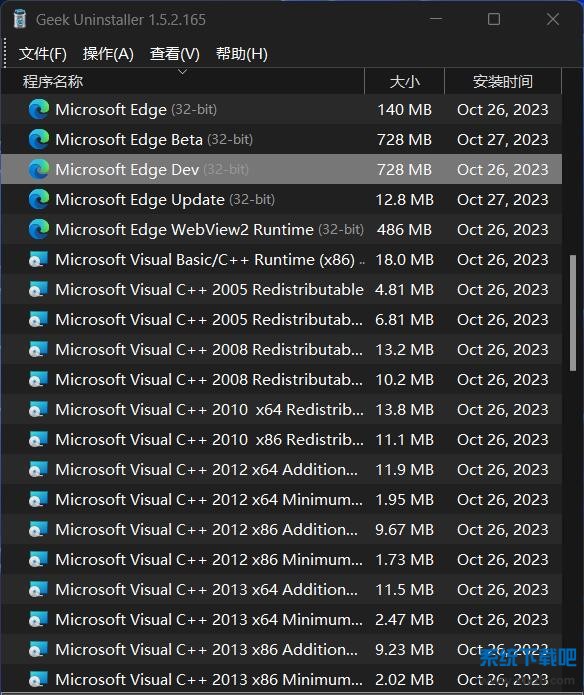Select the 4.81 MB Visual C++ 2005 Redistributable
The image size is (584, 695).
pyautogui.click(x=282, y=290)
